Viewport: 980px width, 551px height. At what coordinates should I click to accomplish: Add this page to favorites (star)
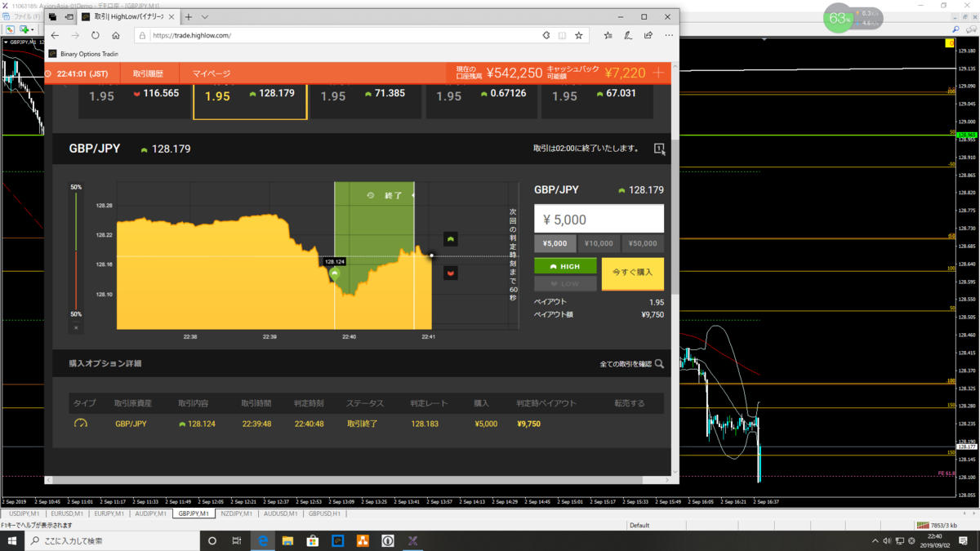[579, 36]
